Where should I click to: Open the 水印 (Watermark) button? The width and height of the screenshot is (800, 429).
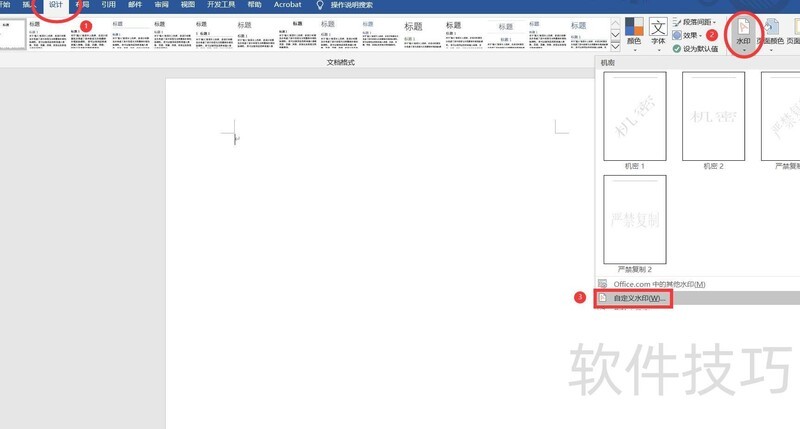pos(743,34)
